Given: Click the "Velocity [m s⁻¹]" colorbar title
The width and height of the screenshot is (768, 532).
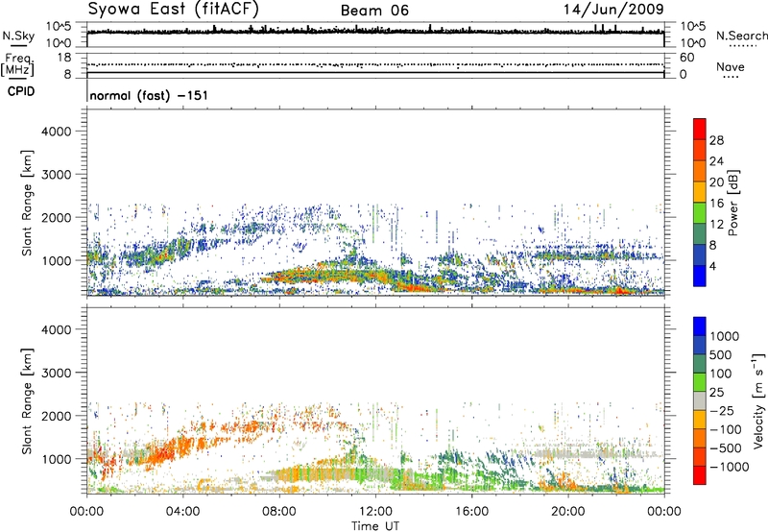Looking at the screenshot, I should (758, 400).
